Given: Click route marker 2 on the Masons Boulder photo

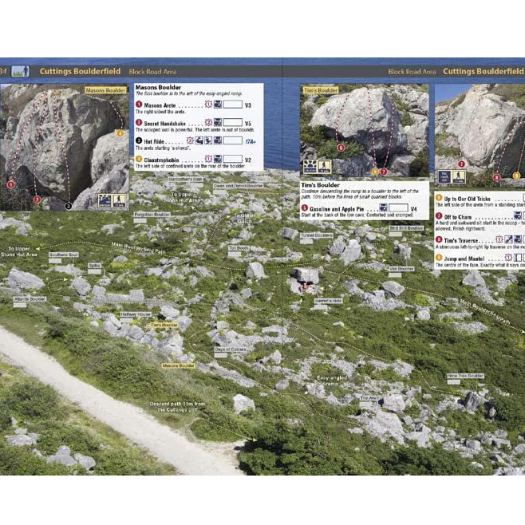Looking at the screenshot, I should point(37,200).
